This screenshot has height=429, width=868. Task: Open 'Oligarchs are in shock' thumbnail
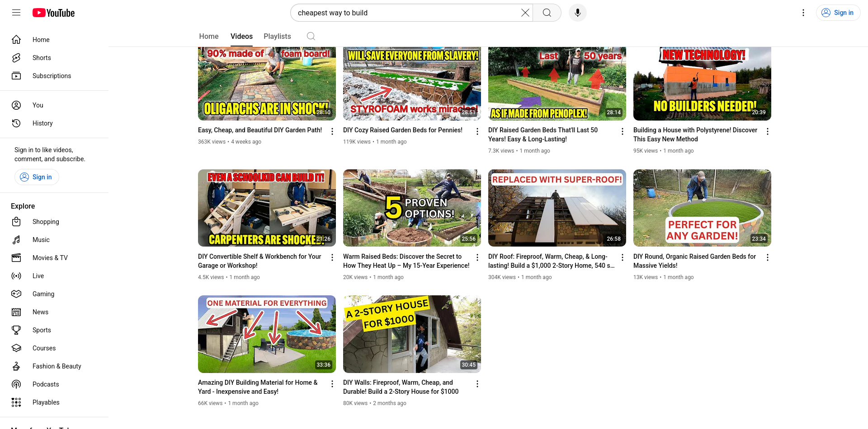point(267,84)
